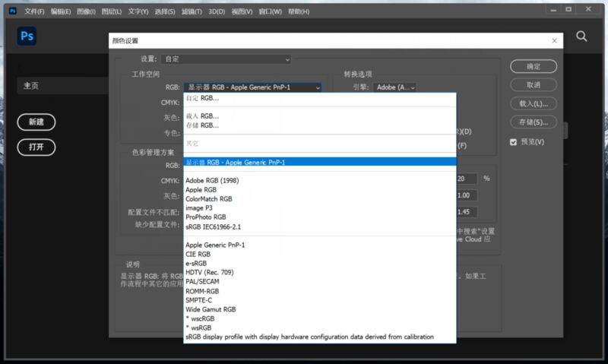Screen dimensions: 608x364
Task: Select ProPhoto RGB profile
Action: tap(320, 217)
